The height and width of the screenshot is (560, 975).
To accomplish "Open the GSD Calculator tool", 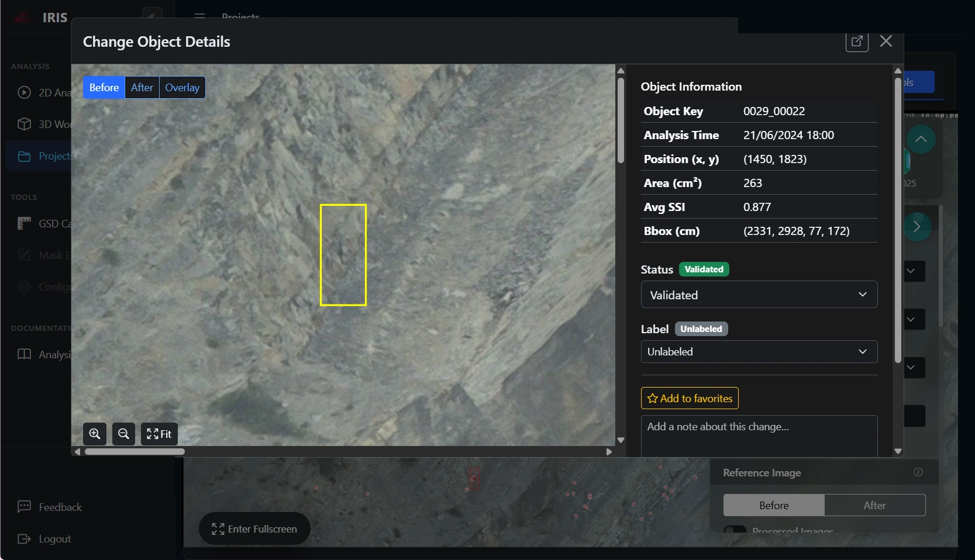I will click(44, 223).
